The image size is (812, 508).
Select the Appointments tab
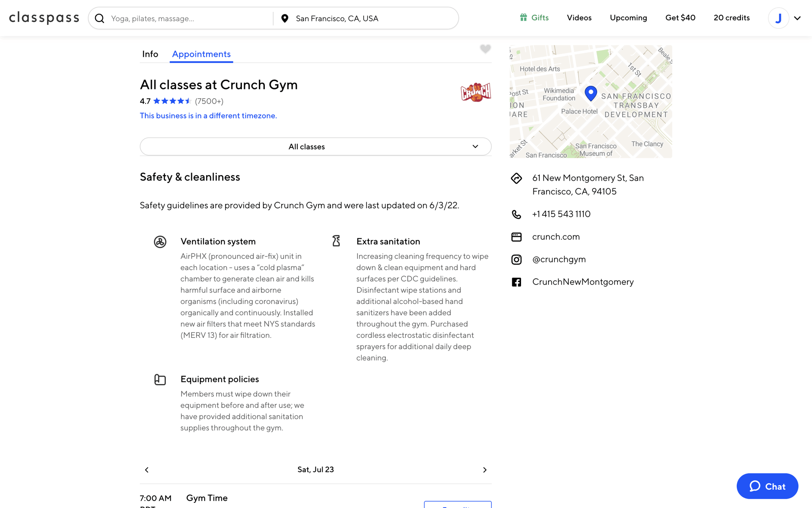pyautogui.click(x=201, y=54)
